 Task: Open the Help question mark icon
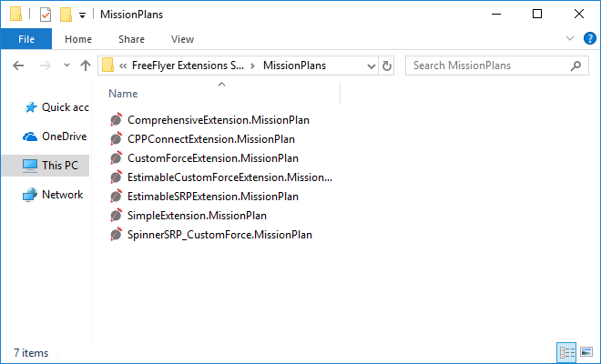[x=589, y=39]
